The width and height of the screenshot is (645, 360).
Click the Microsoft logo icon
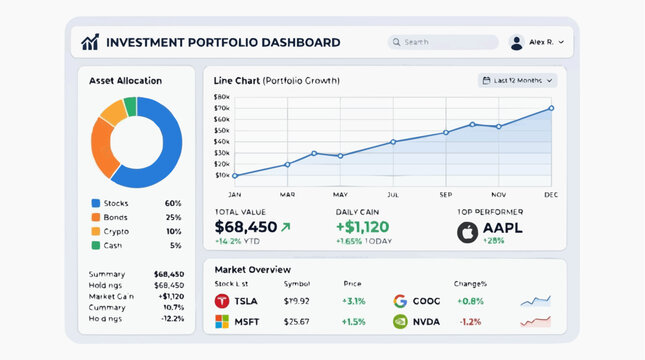[222, 322]
